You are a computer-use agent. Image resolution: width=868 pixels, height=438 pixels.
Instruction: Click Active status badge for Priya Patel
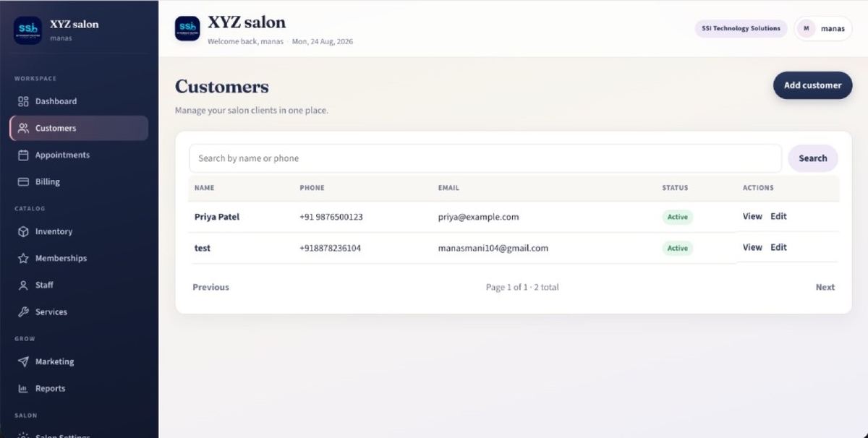tap(678, 217)
